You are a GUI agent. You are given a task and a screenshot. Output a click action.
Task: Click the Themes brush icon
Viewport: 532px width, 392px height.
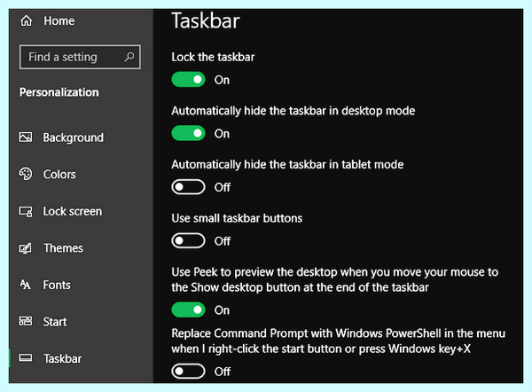pyautogui.click(x=26, y=248)
